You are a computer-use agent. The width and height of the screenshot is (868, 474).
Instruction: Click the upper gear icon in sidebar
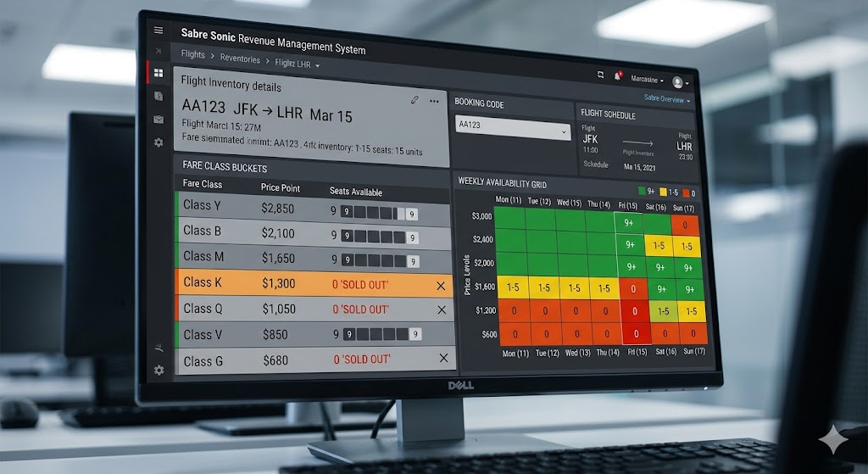[159, 142]
